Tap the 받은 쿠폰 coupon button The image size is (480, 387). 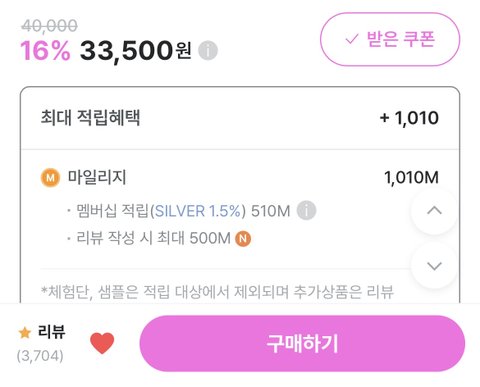point(390,39)
